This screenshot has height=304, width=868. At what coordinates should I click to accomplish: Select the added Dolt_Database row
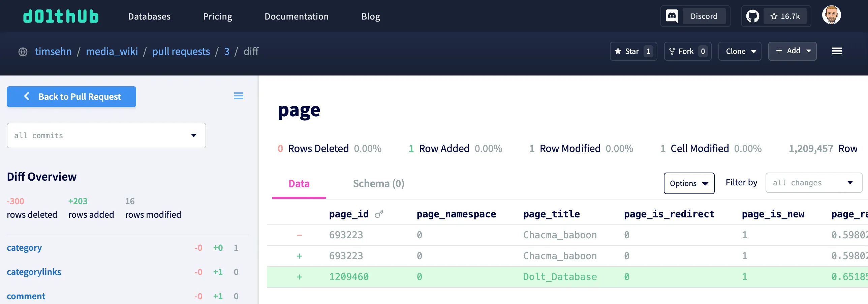tap(559, 277)
